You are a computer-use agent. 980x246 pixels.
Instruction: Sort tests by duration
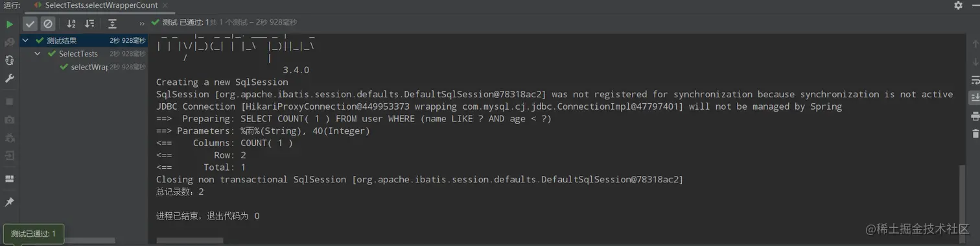pyautogui.click(x=89, y=24)
